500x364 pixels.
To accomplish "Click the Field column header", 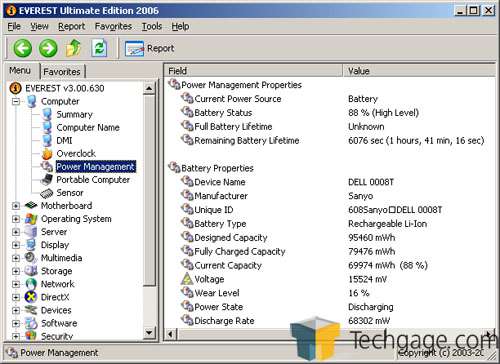I will pyautogui.click(x=254, y=71).
